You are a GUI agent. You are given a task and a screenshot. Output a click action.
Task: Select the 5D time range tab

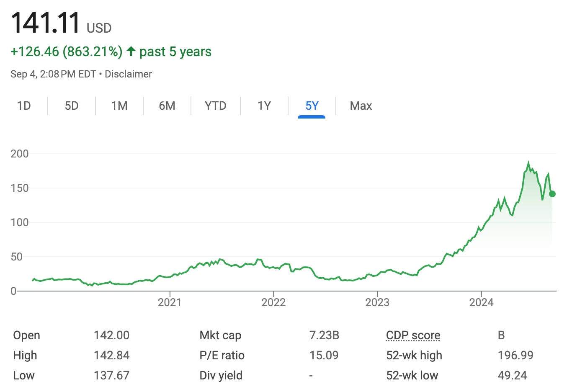tap(72, 106)
